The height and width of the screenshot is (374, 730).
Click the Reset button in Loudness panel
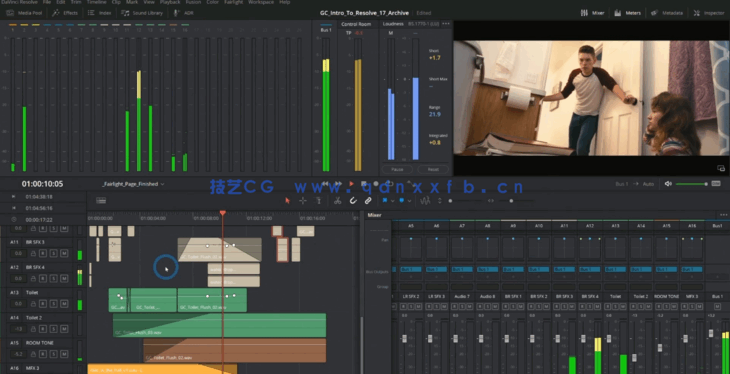point(433,169)
